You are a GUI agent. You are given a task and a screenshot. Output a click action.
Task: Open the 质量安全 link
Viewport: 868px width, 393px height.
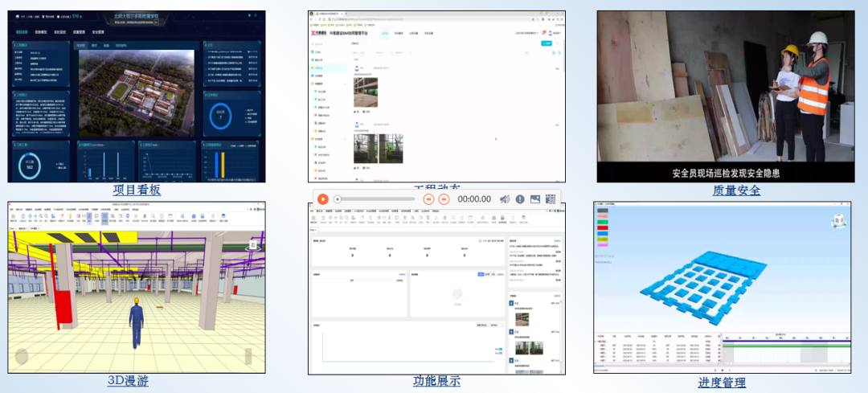click(x=735, y=190)
